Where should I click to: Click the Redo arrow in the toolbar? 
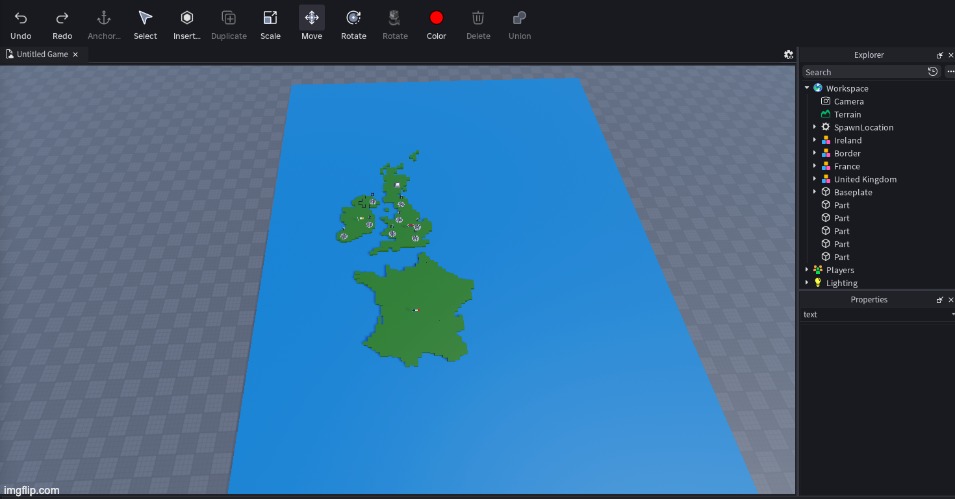pos(62,18)
